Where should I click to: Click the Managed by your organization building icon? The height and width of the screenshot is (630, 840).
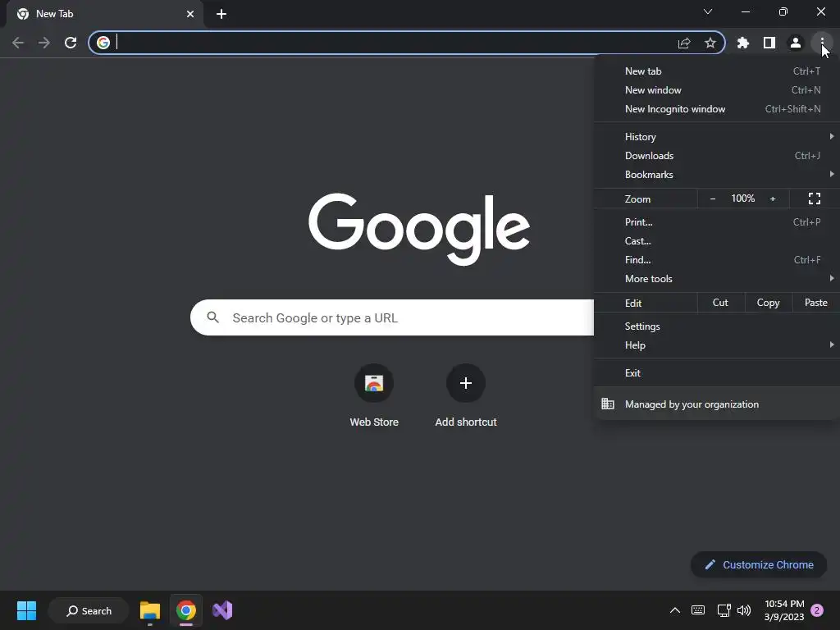click(x=608, y=404)
